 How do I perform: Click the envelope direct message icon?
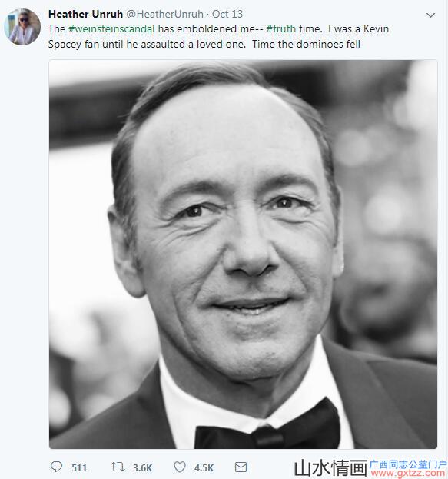click(241, 467)
